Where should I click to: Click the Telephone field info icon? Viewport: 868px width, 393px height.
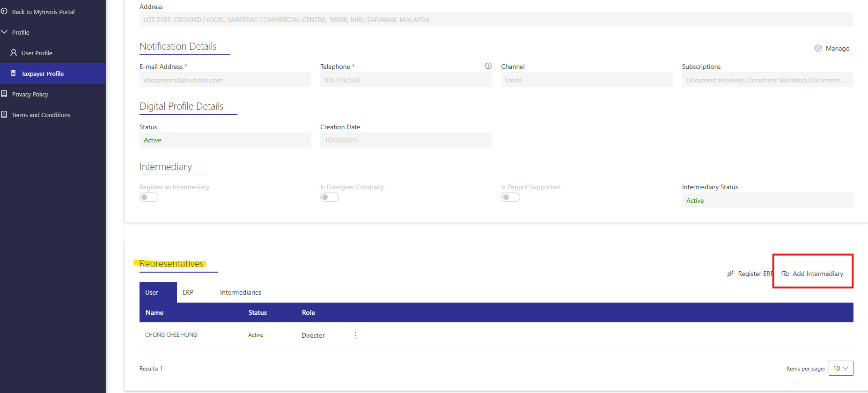(488, 66)
